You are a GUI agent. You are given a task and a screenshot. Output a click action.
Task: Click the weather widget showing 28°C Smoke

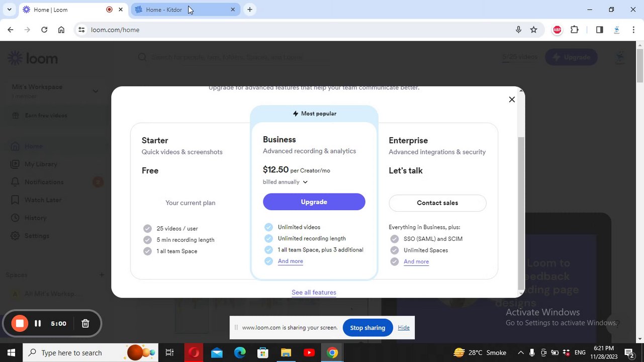coord(480,352)
